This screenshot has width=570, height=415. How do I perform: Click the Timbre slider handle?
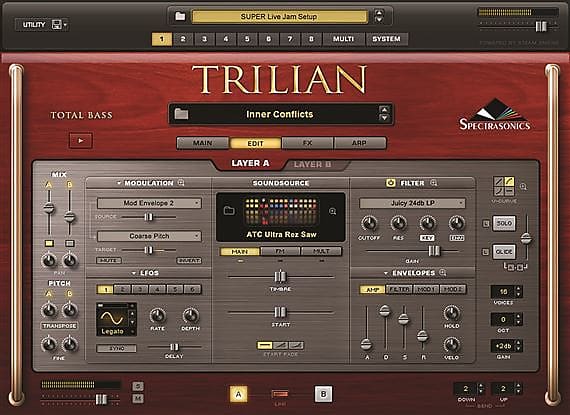(280, 277)
